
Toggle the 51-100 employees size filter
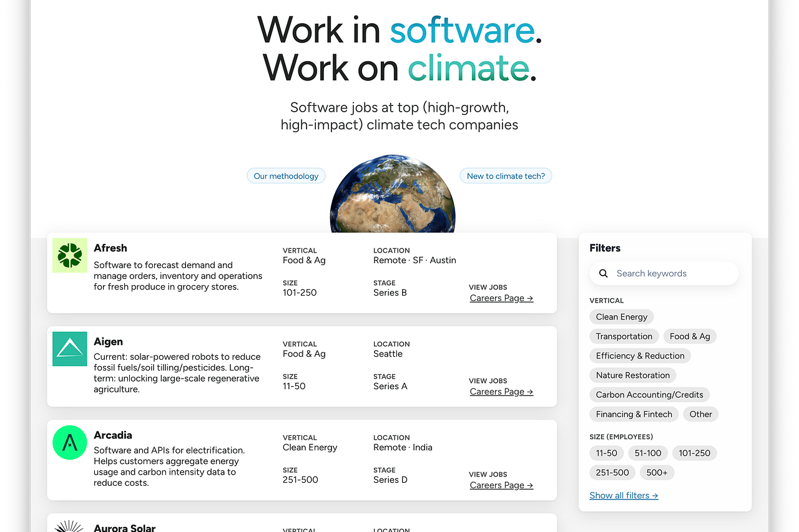click(x=648, y=453)
